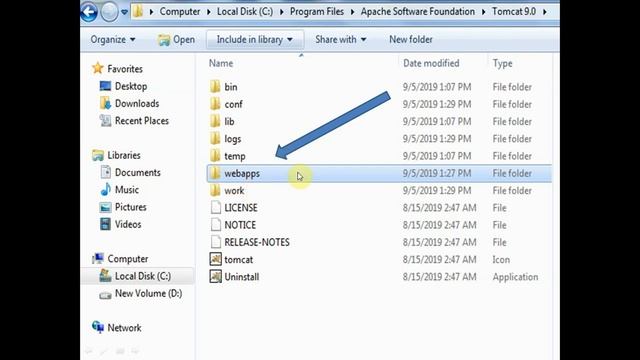The image size is (640, 360).
Task: Click New folder in the toolbar
Action: pos(411,40)
